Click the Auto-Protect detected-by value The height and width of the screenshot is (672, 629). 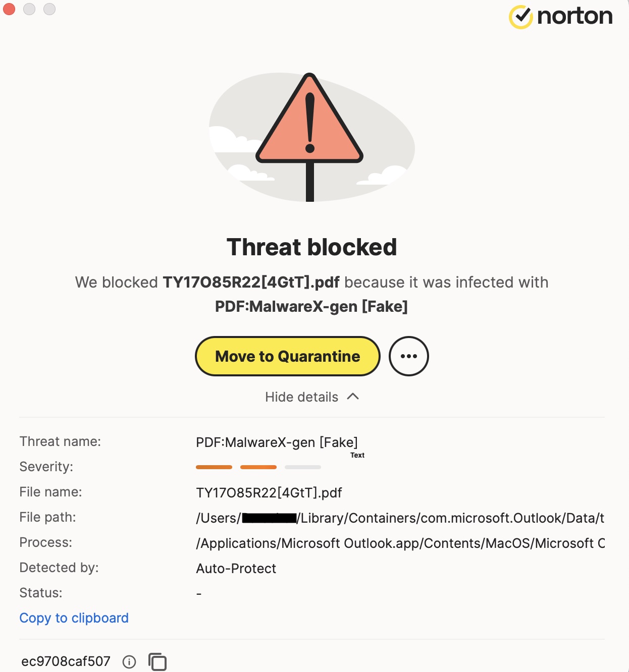tap(236, 569)
